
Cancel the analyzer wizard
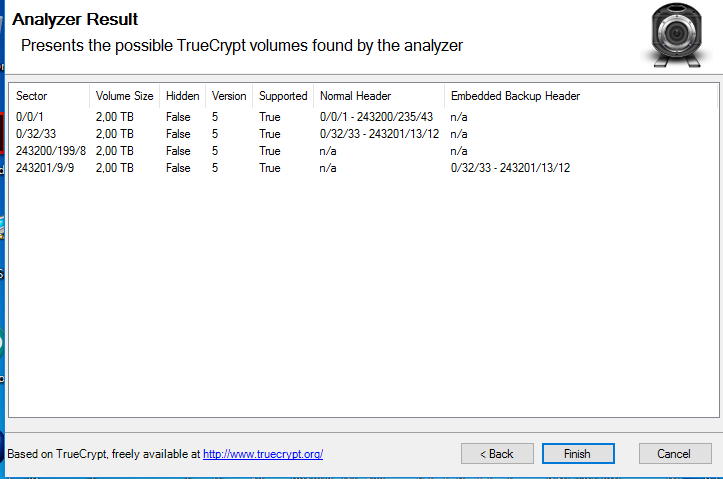pos(675,454)
